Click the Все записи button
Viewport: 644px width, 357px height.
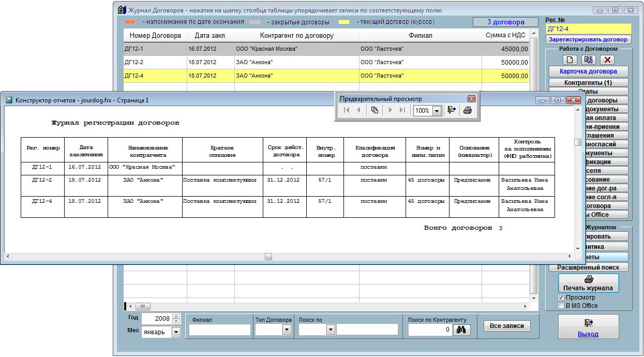(x=506, y=326)
